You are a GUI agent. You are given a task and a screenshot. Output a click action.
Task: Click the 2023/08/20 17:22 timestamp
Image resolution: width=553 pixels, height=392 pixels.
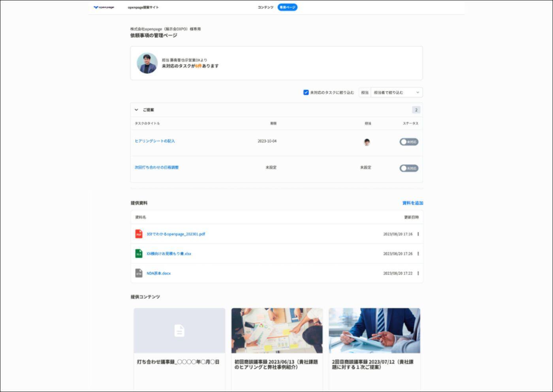[398, 273]
